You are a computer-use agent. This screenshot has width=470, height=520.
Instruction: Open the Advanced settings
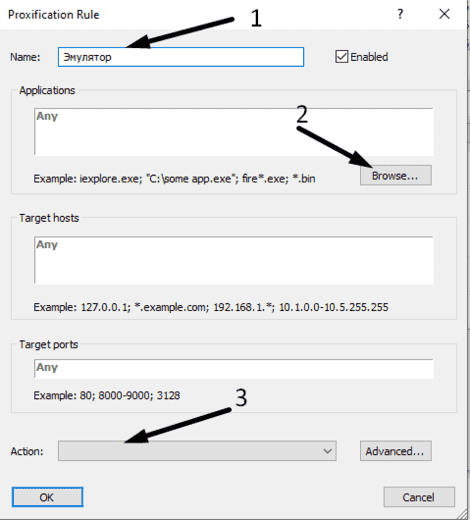(396, 451)
